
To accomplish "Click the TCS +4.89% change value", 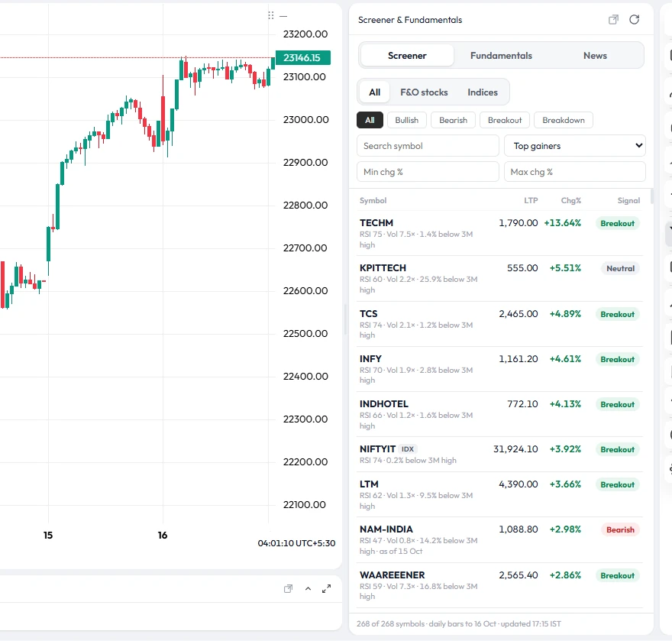I will (565, 314).
